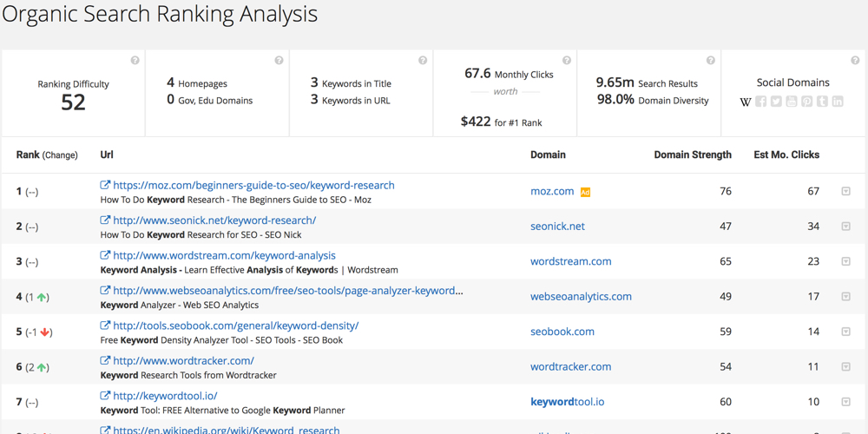This screenshot has width=868, height=434.
Task: Click external link icon beside wordtracker.com URL
Action: point(105,360)
